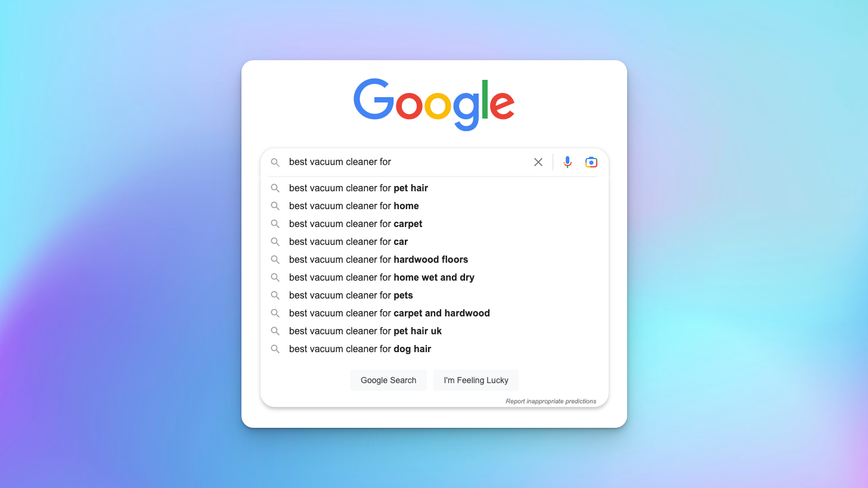Image resolution: width=868 pixels, height=488 pixels.
Task: Select suggestion 'best vacuum cleaner for pets'
Action: coord(351,295)
